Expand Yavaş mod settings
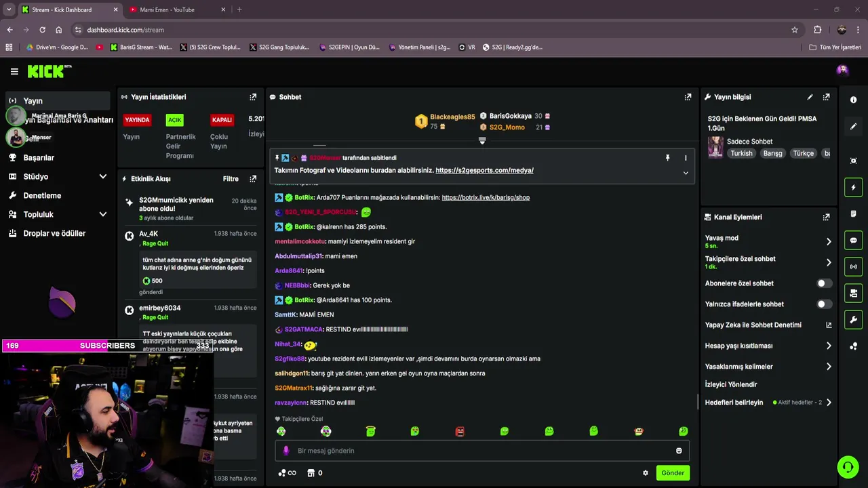868x488 pixels. tap(829, 241)
